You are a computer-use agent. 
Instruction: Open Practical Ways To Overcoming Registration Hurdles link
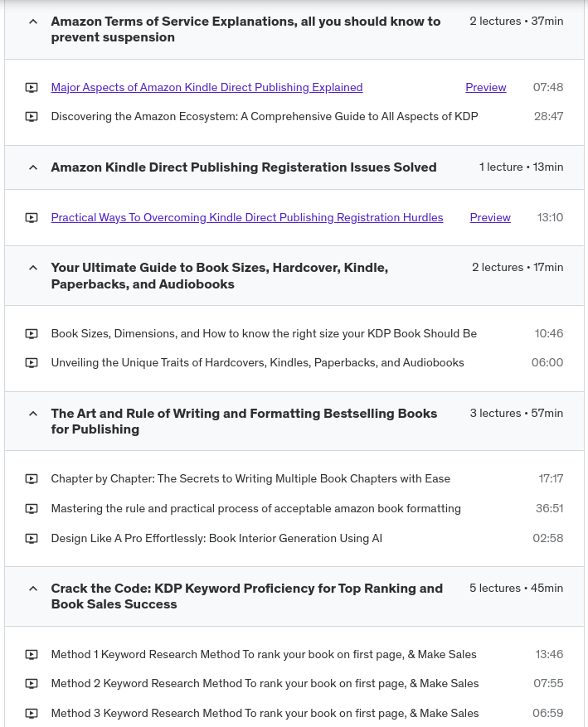tap(247, 217)
